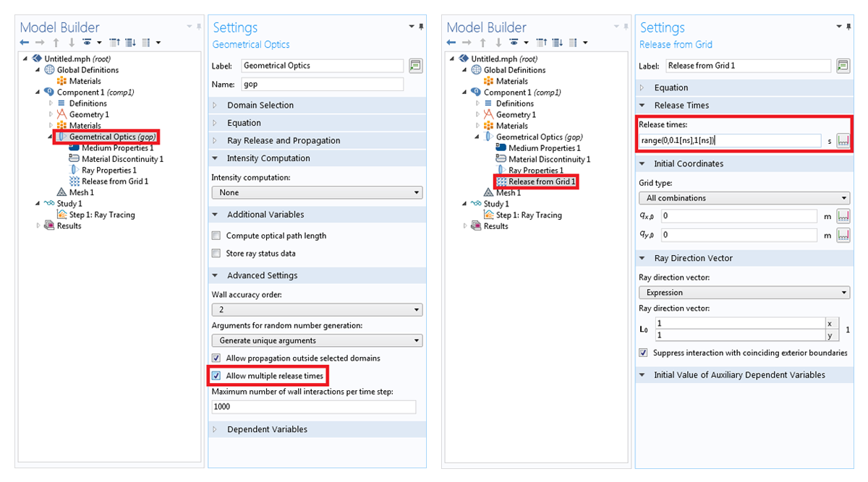The height and width of the screenshot is (482, 868).
Task: Open the range tool beside Release times
Action: 843,141
